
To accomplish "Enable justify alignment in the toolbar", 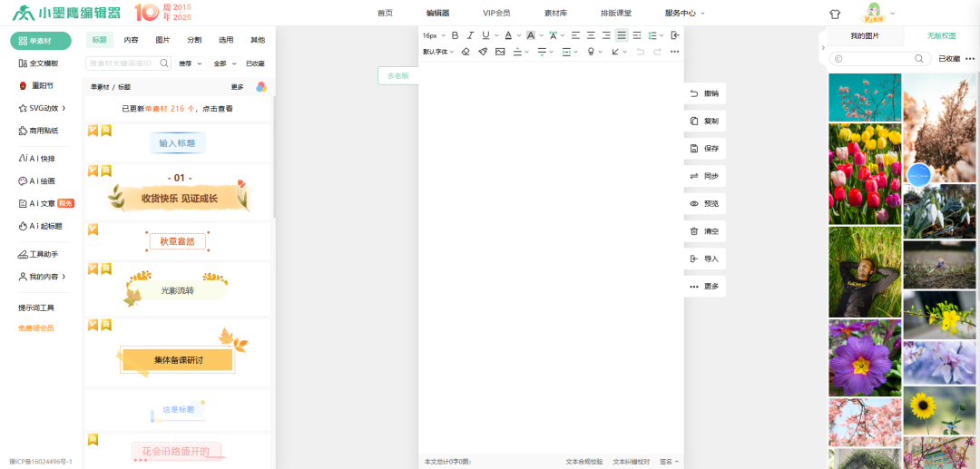I will 622,35.
